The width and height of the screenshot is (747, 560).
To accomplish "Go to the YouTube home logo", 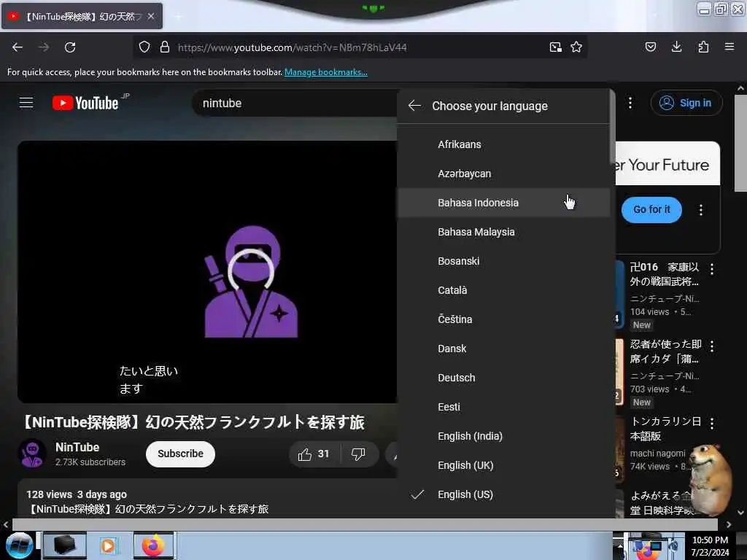I will (86, 103).
